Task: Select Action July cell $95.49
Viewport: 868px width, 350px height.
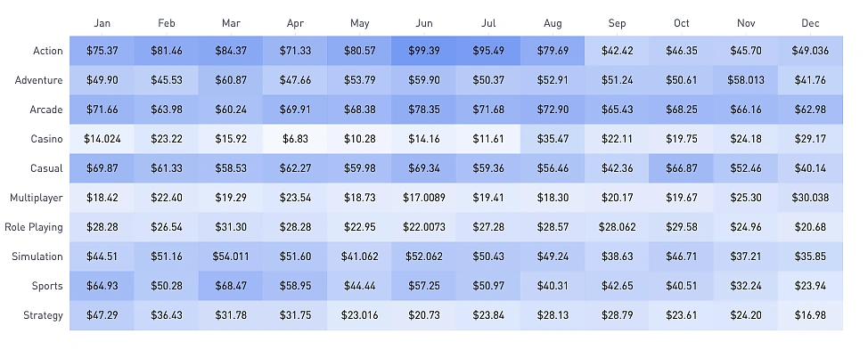Action: (x=488, y=51)
